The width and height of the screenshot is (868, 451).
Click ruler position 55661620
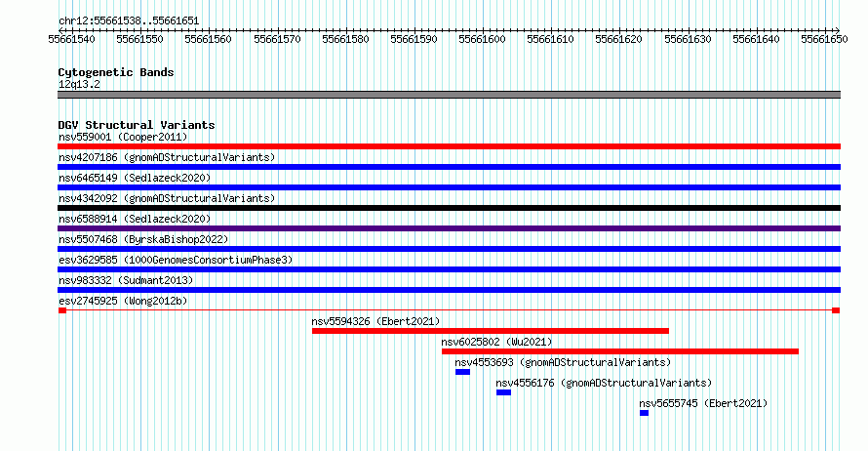click(619, 39)
